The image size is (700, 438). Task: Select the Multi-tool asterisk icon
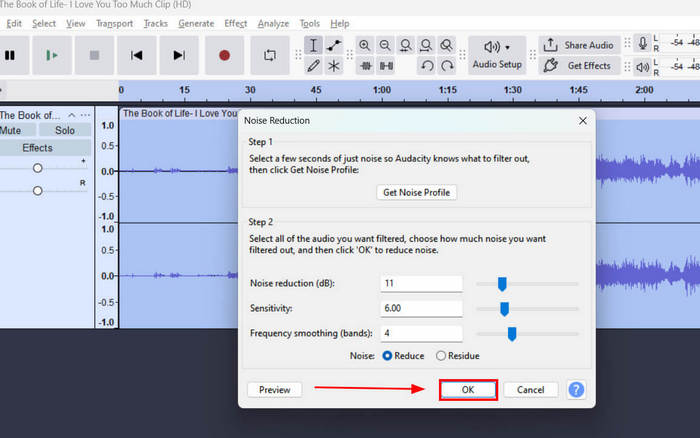(333, 66)
